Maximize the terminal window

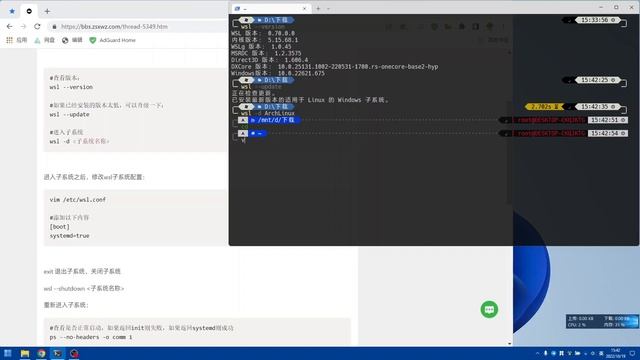pyautogui.click(x=616, y=7)
